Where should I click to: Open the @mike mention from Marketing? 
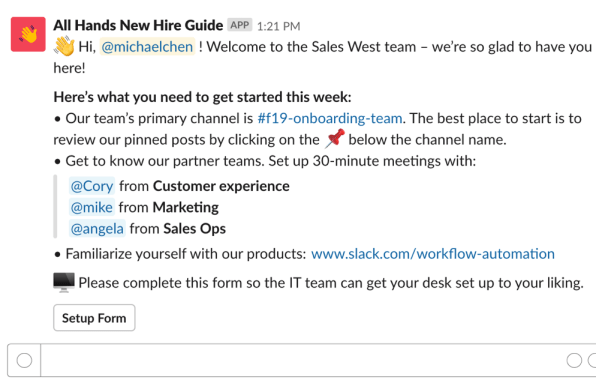tap(92, 207)
